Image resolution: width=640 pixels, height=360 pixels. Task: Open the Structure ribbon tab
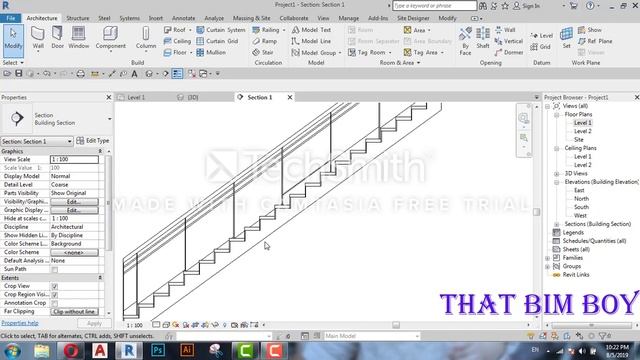(78, 18)
